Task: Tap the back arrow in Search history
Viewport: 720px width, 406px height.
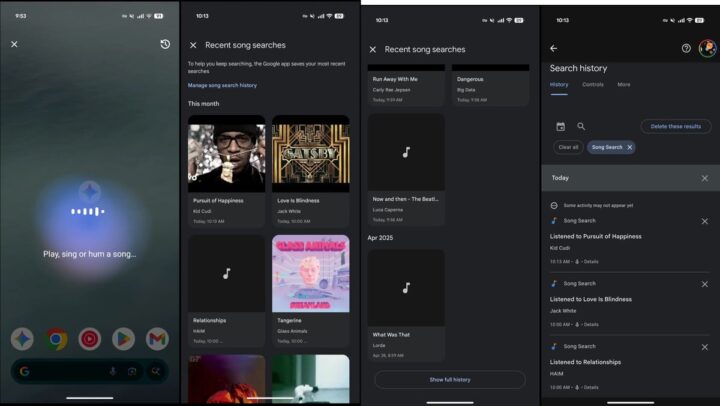Action: [x=554, y=48]
